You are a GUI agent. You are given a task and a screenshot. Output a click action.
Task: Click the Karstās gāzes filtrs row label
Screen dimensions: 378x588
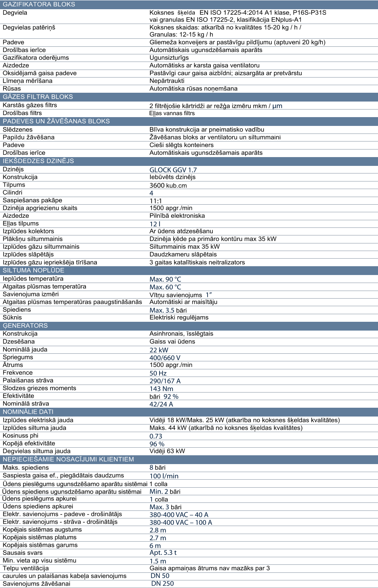tap(30, 105)
